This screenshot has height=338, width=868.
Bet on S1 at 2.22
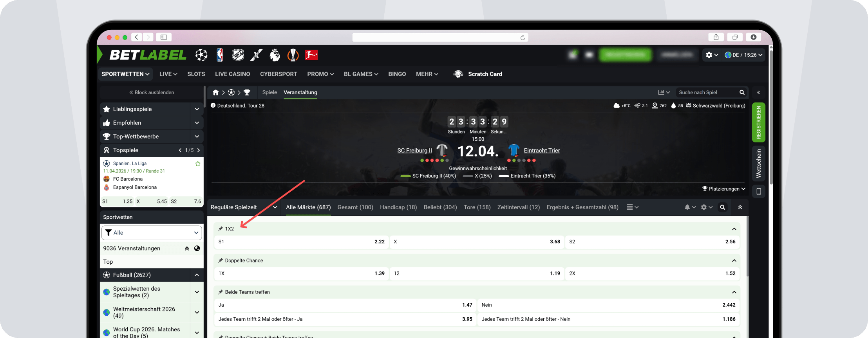[301, 242]
